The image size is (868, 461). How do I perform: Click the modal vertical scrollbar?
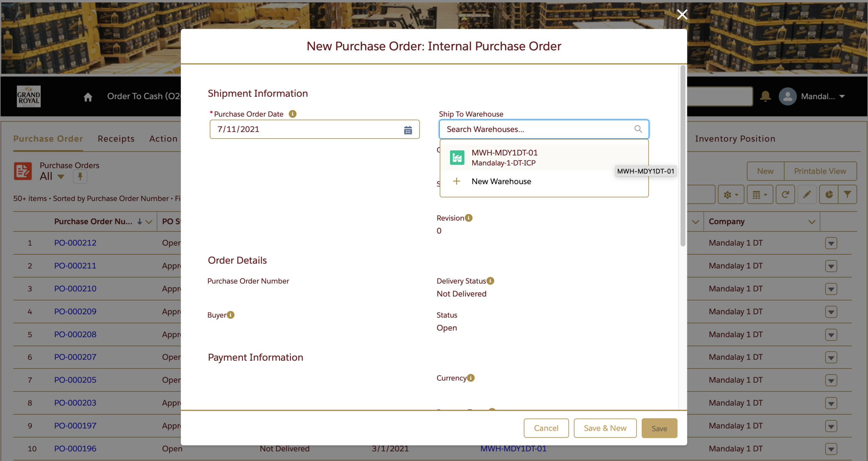click(x=683, y=156)
